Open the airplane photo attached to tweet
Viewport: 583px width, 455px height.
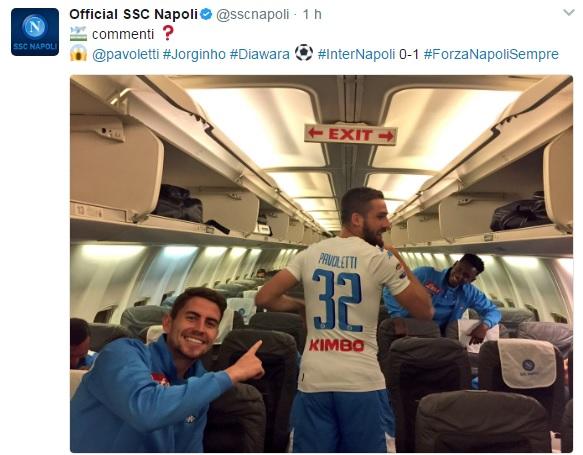321,264
